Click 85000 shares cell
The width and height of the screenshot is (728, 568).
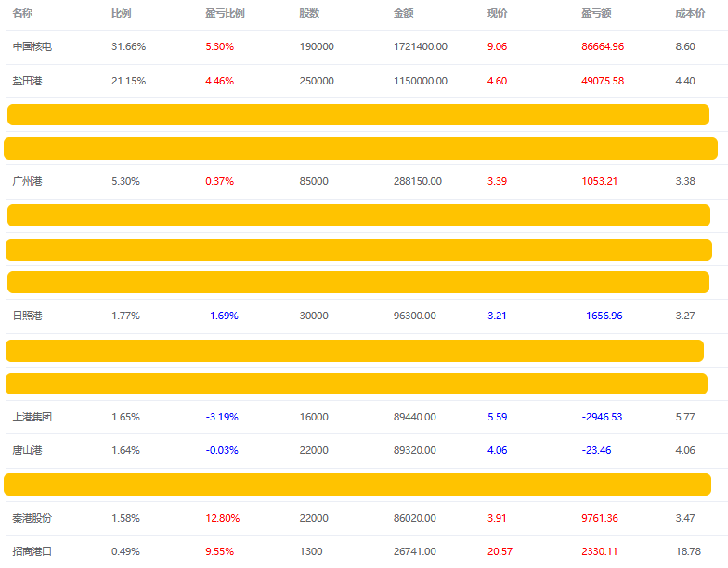point(314,182)
